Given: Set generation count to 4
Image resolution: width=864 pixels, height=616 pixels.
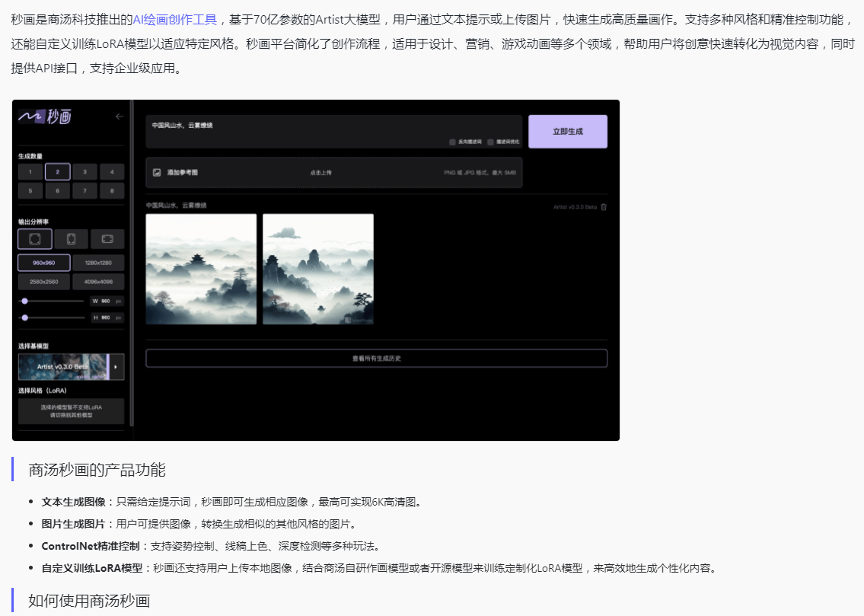Looking at the screenshot, I should click(112, 172).
